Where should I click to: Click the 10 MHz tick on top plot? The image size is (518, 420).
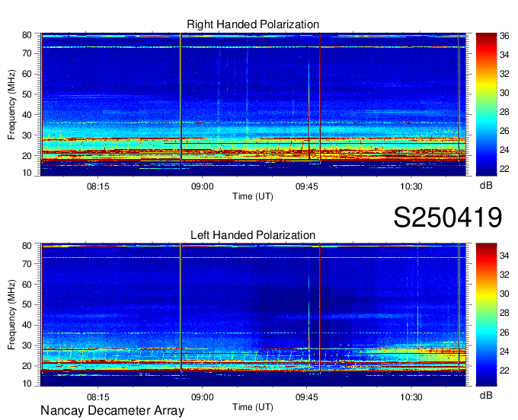[27, 173]
